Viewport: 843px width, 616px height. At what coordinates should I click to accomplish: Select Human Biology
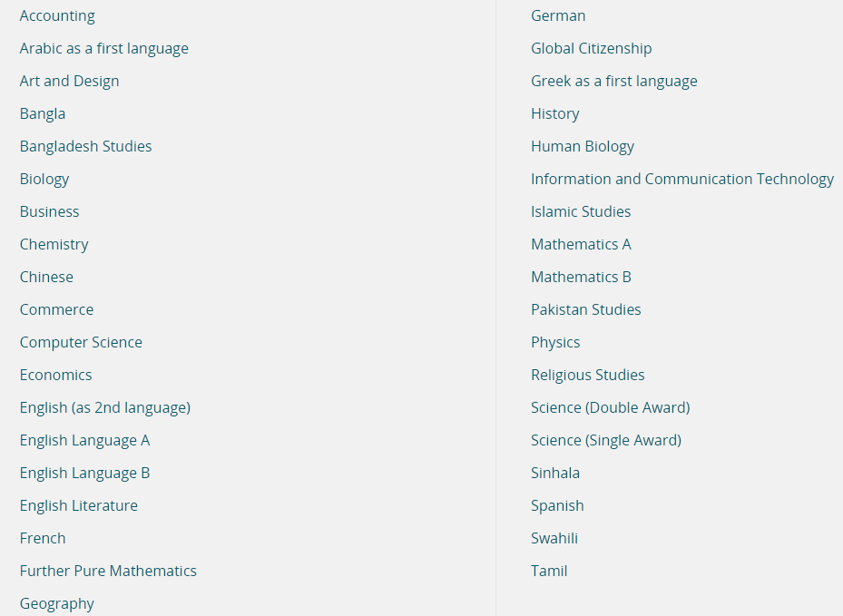point(583,147)
